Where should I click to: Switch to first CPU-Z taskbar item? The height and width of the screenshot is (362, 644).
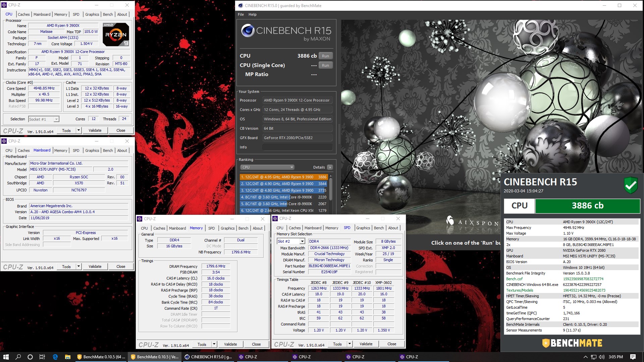[x=262, y=357]
